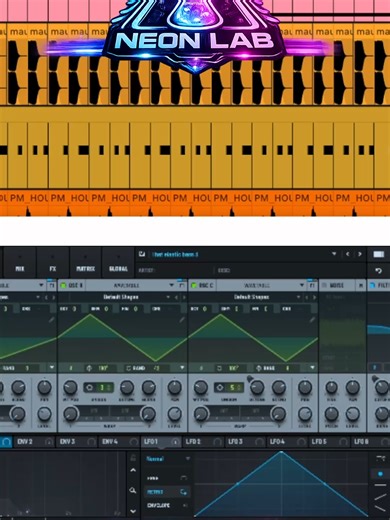Click the OSC B label button
This screenshot has height=520, width=390.
click(x=75, y=286)
